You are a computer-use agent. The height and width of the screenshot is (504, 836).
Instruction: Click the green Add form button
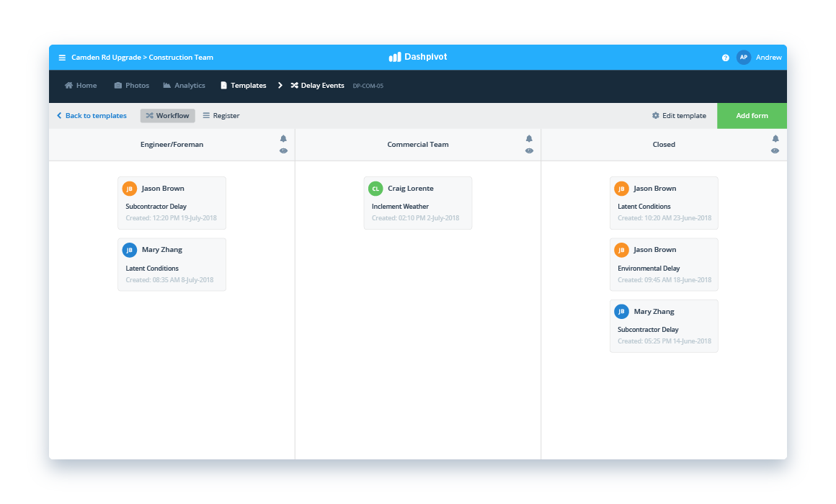(x=752, y=116)
